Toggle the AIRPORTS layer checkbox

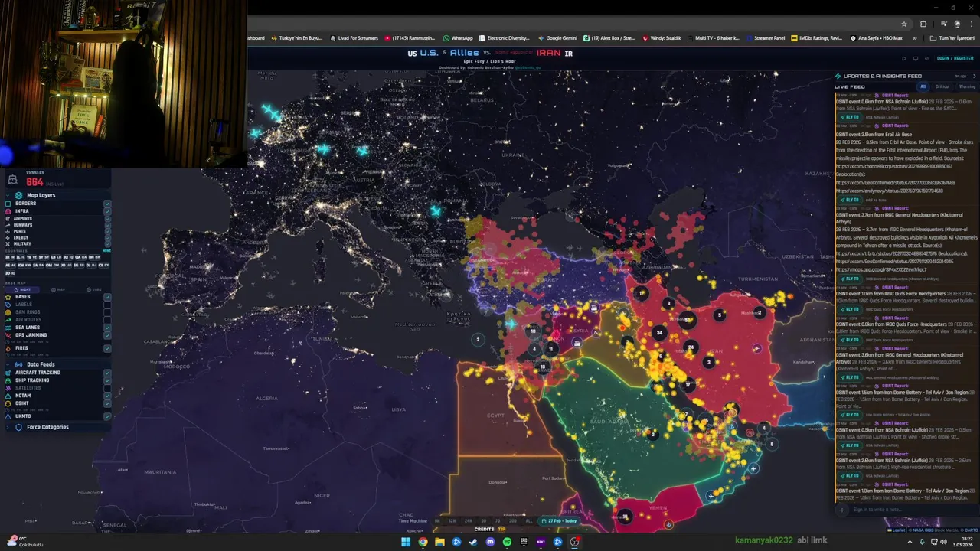(x=107, y=219)
